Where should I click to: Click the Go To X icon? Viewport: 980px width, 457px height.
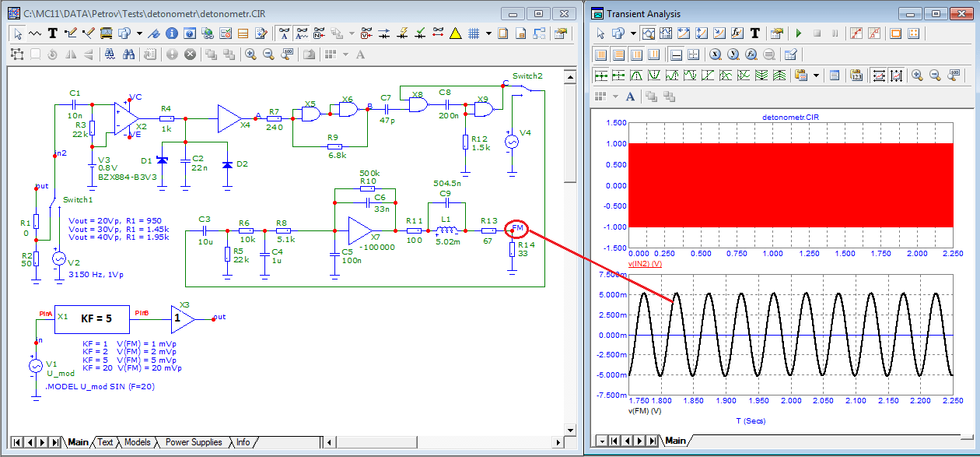715,54
